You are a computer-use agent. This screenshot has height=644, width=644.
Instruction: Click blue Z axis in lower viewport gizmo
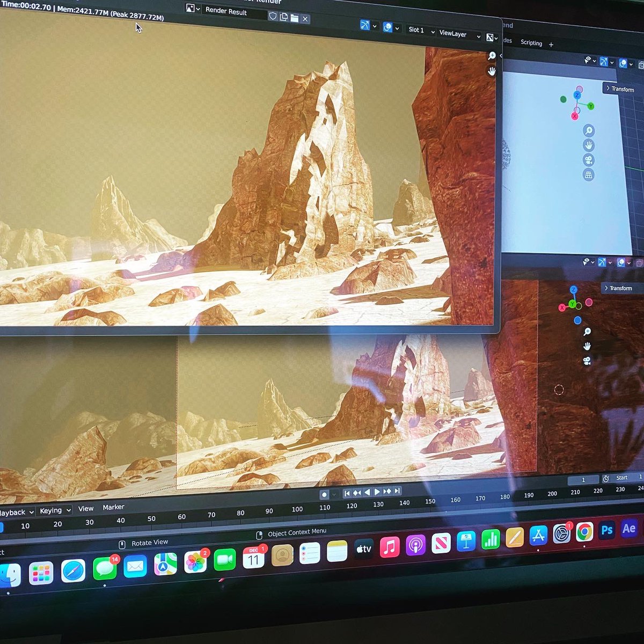(573, 290)
